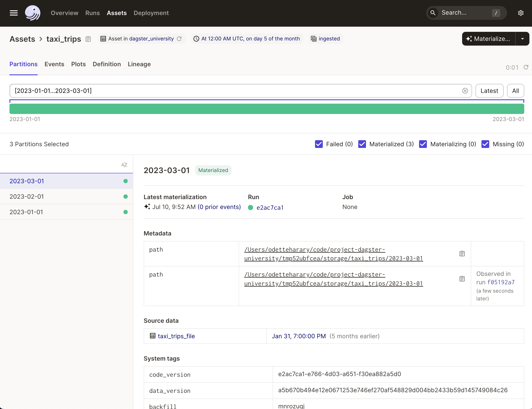Click the schedule clock icon
This screenshot has height=409, width=532.
pyautogui.click(x=196, y=39)
